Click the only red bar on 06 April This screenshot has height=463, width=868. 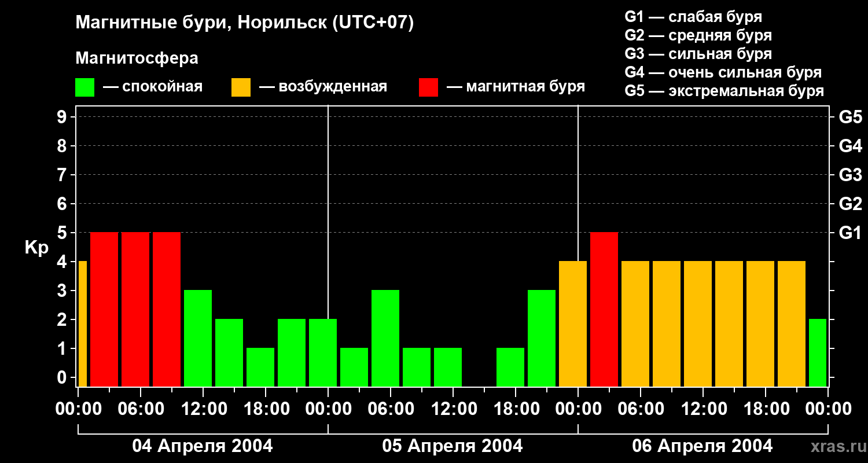click(604, 310)
